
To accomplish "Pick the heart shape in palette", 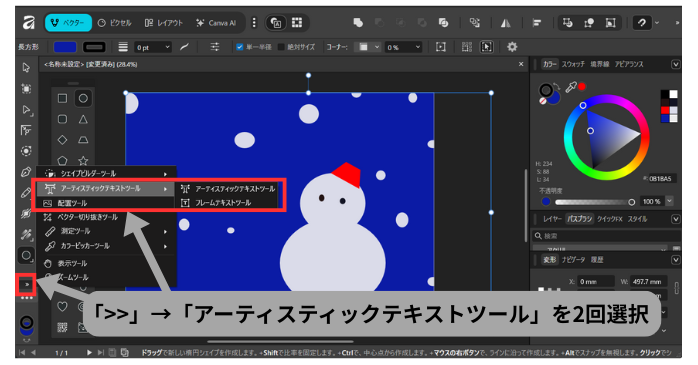I will 62,306.
